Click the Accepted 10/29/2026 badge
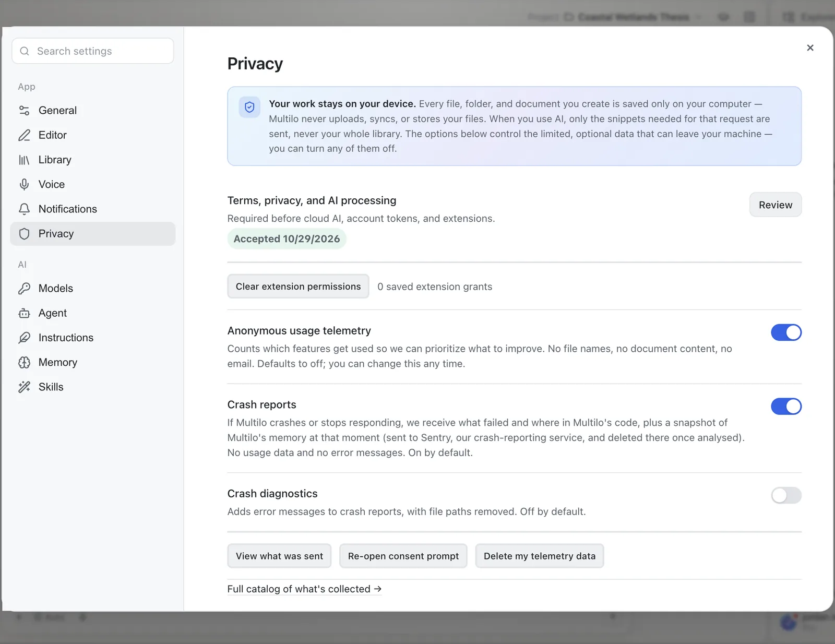This screenshot has width=835, height=644. (x=287, y=238)
